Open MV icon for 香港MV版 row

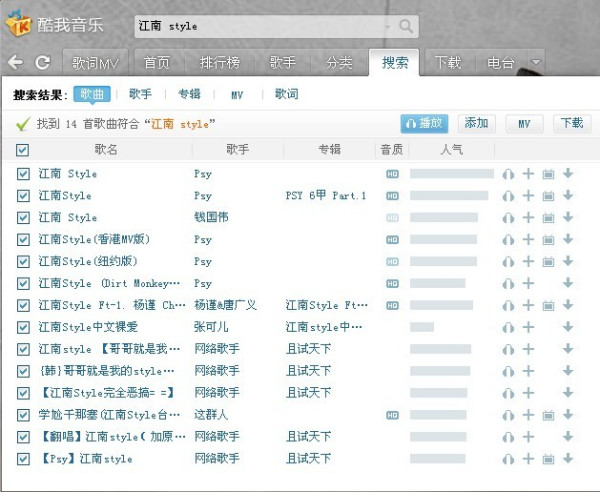click(548, 240)
